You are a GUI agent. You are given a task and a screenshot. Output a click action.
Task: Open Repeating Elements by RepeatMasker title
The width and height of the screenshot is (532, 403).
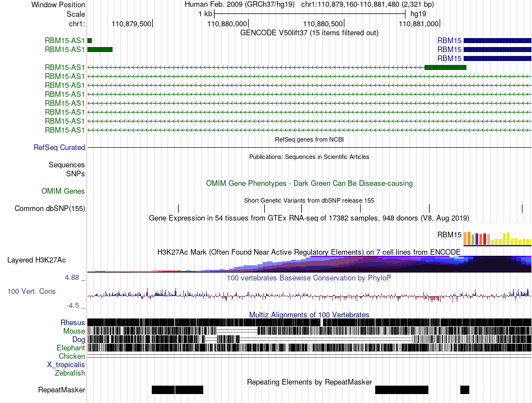(309, 382)
